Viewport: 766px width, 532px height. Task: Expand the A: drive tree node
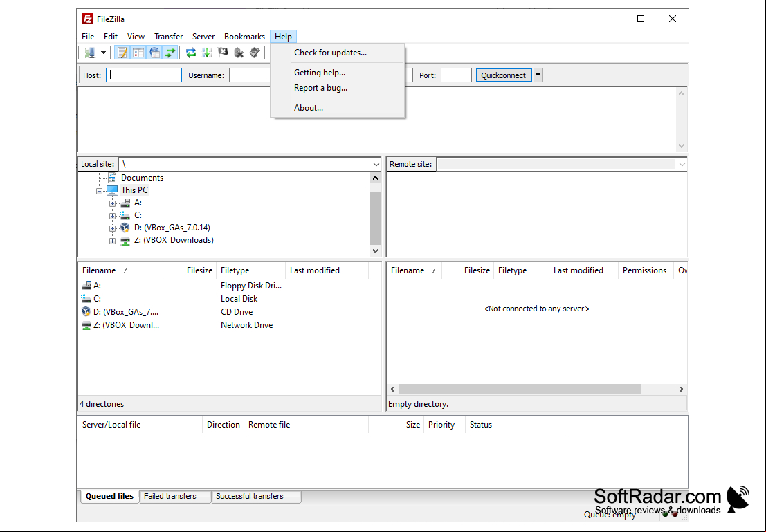(112, 203)
